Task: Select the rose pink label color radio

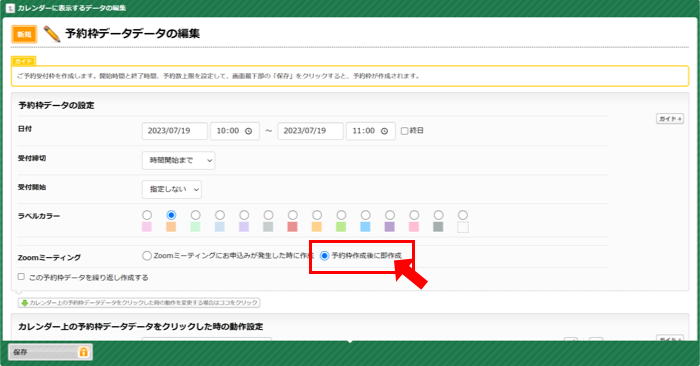Action: pos(414,215)
